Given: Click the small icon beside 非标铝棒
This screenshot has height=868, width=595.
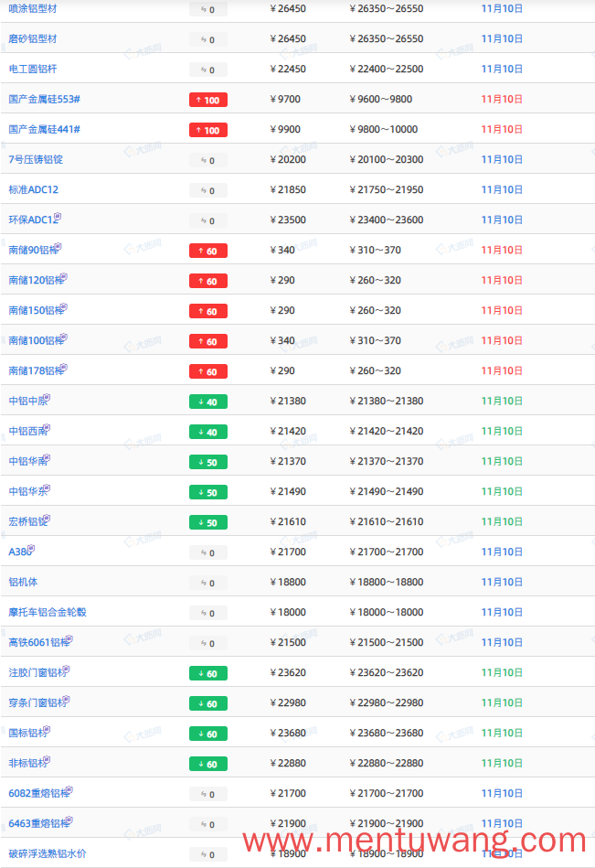Looking at the screenshot, I should (47, 759).
